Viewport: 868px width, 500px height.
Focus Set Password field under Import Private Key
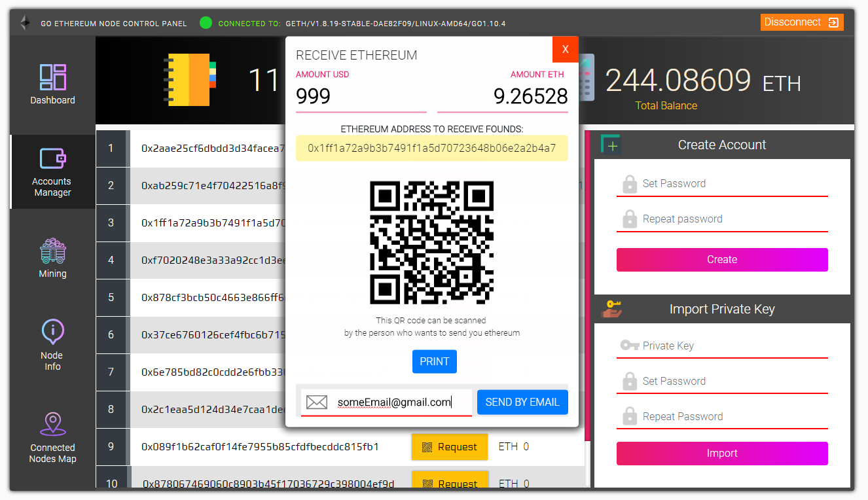[x=722, y=382]
